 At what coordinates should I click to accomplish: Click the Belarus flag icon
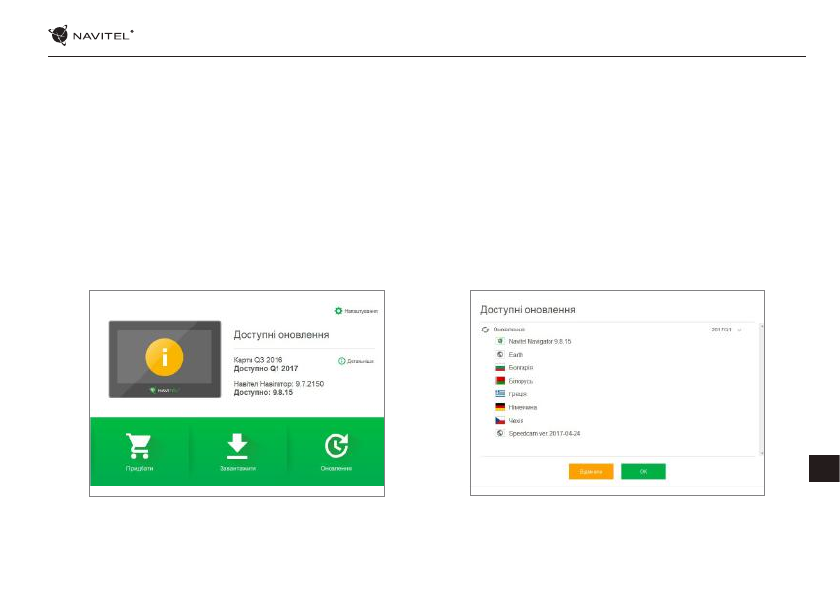coord(500,381)
